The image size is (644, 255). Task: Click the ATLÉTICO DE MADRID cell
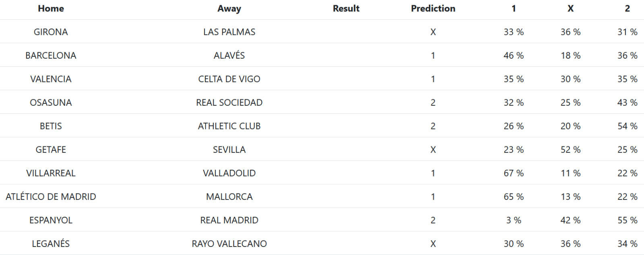pos(51,197)
